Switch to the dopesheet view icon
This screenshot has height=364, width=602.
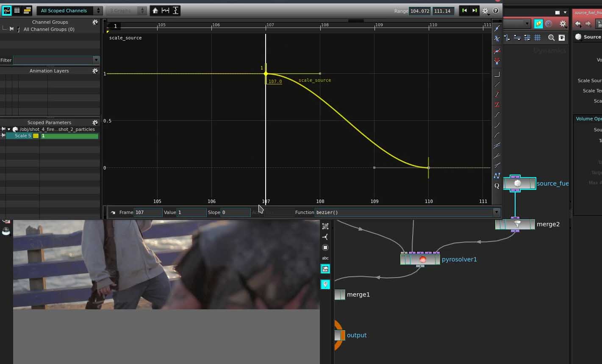click(27, 11)
